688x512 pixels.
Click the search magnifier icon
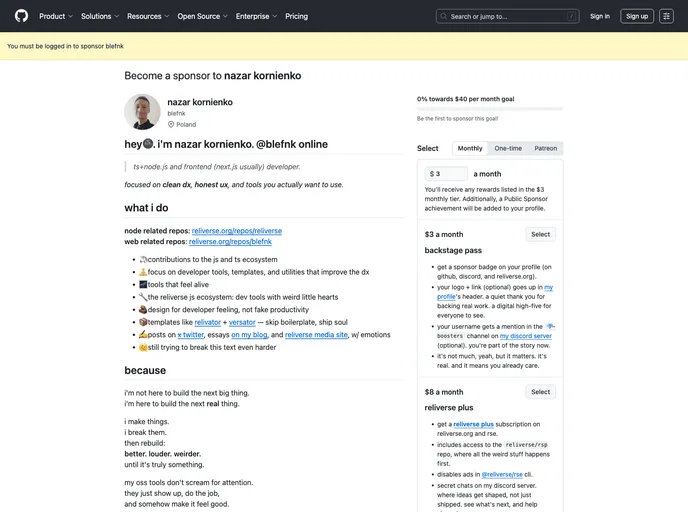(x=445, y=16)
